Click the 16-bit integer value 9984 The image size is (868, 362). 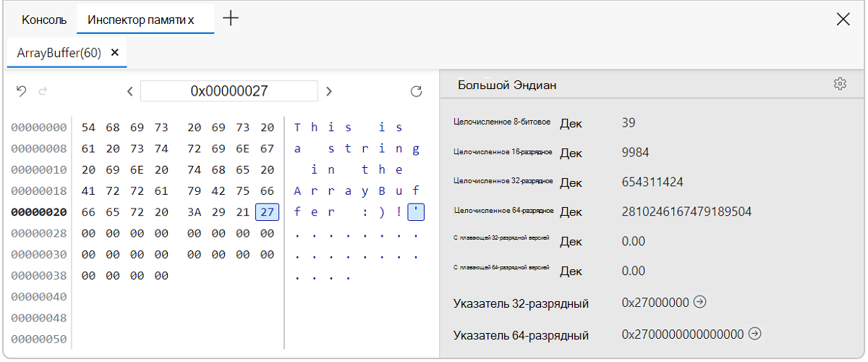(x=635, y=152)
